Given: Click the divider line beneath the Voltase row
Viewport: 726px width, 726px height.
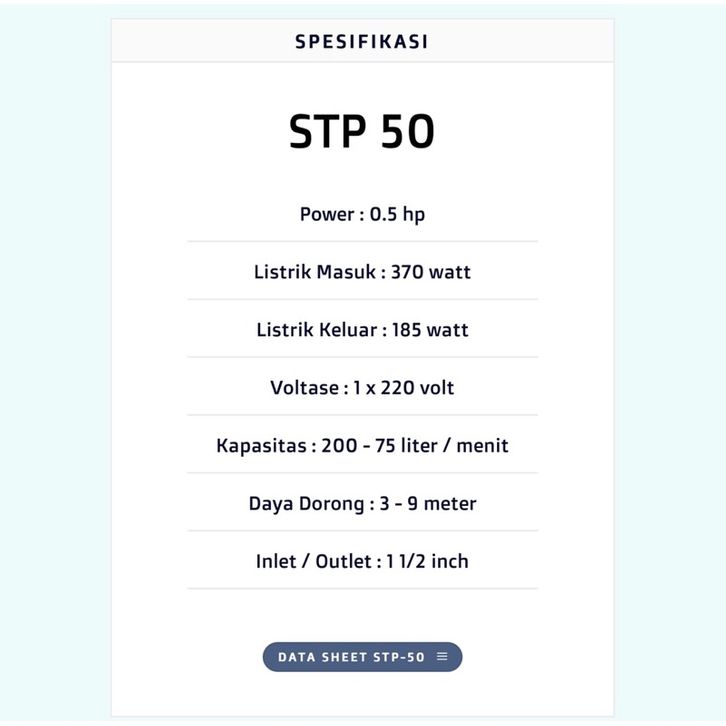Looking at the screenshot, I should (x=362, y=415).
